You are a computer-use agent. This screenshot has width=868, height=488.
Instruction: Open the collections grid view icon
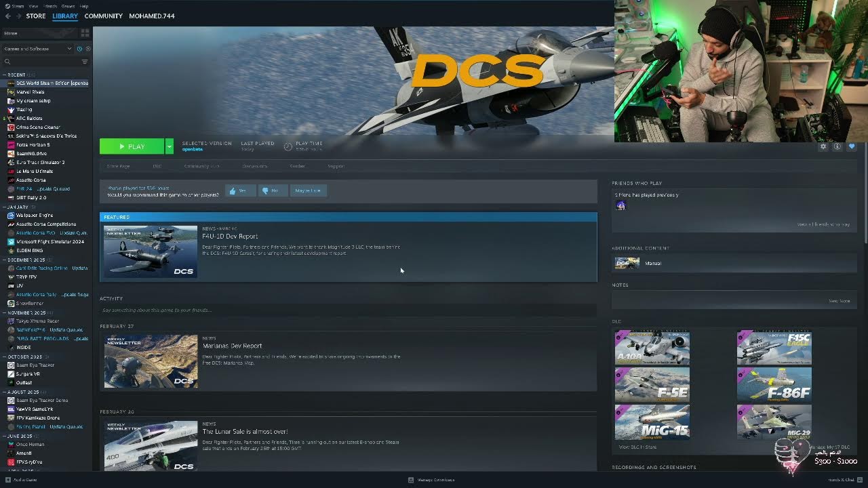85,33
